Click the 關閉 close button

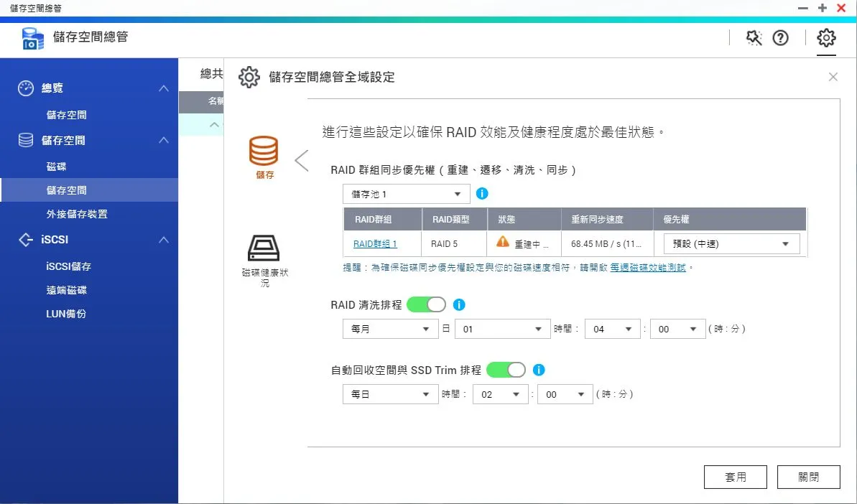click(x=808, y=477)
